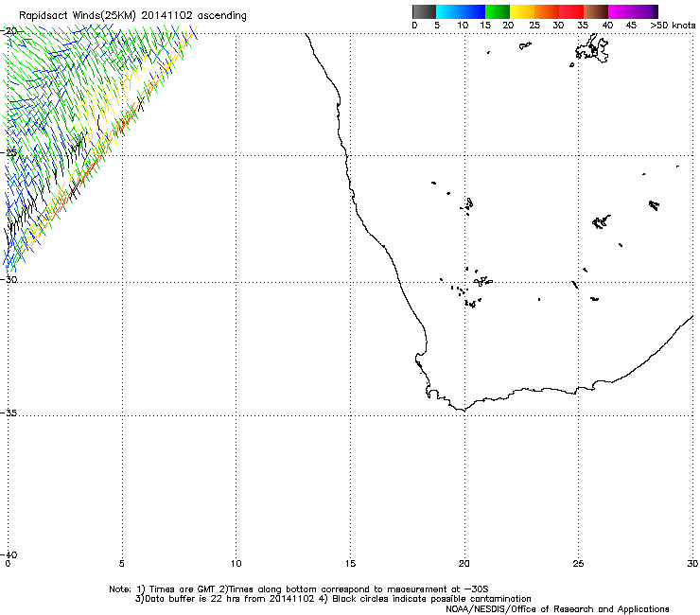
Task: Select the gray 0–5 knots color segment
Action: 424,11
